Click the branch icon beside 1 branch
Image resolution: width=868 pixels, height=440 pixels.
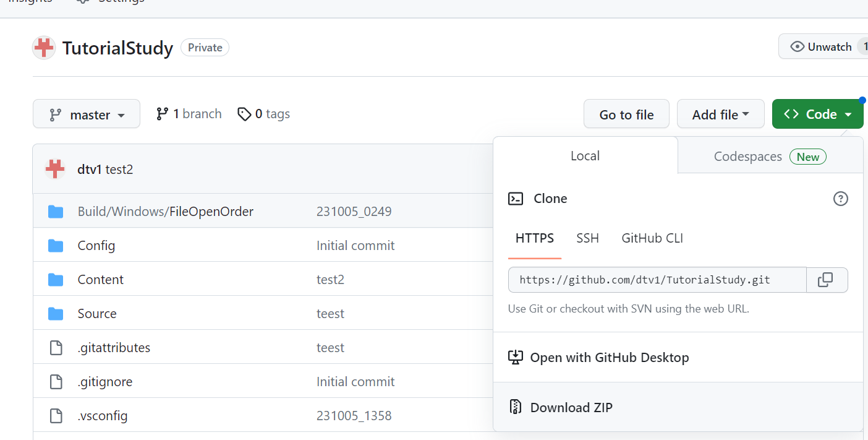(162, 114)
